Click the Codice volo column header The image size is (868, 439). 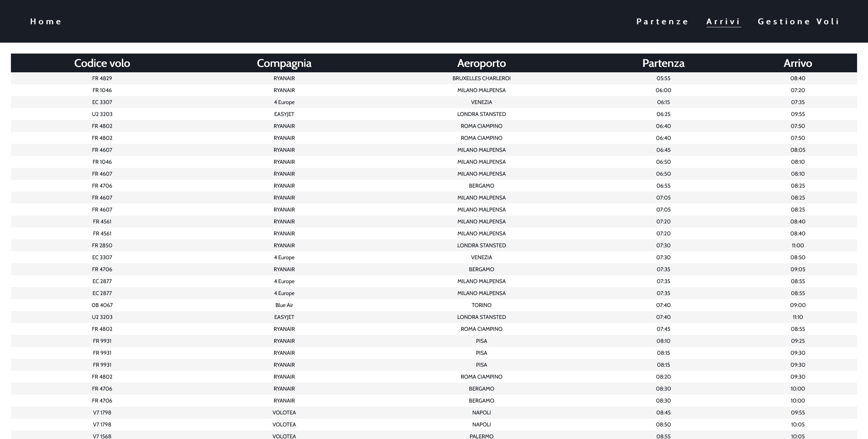tap(102, 63)
